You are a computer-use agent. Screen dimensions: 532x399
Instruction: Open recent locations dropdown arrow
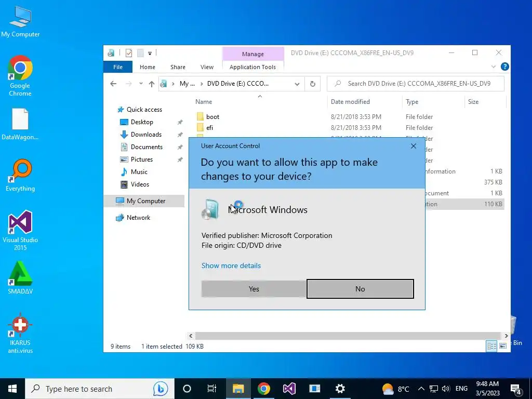click(x=140, y=84)
